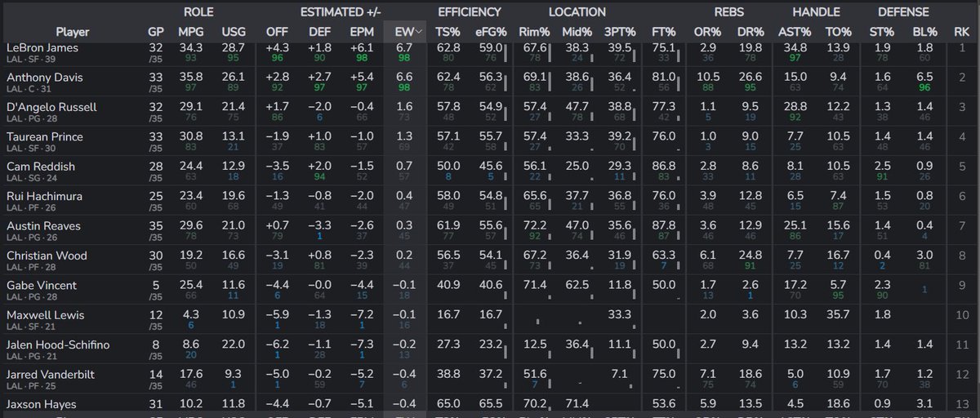
Task: Click LeBron James's EPM value +6.1
Action: 363,48
